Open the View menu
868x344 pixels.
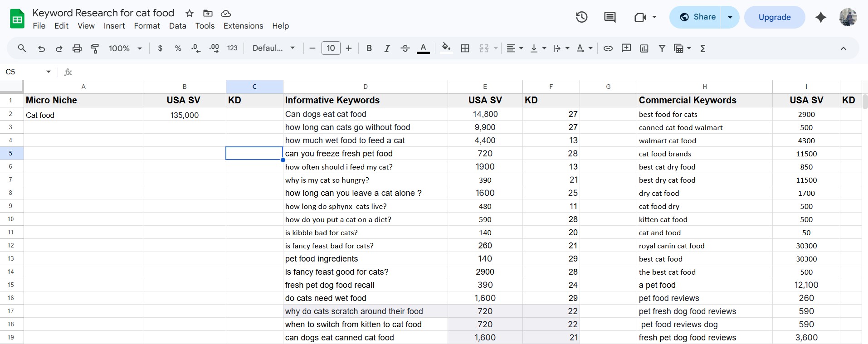[86, 26]
